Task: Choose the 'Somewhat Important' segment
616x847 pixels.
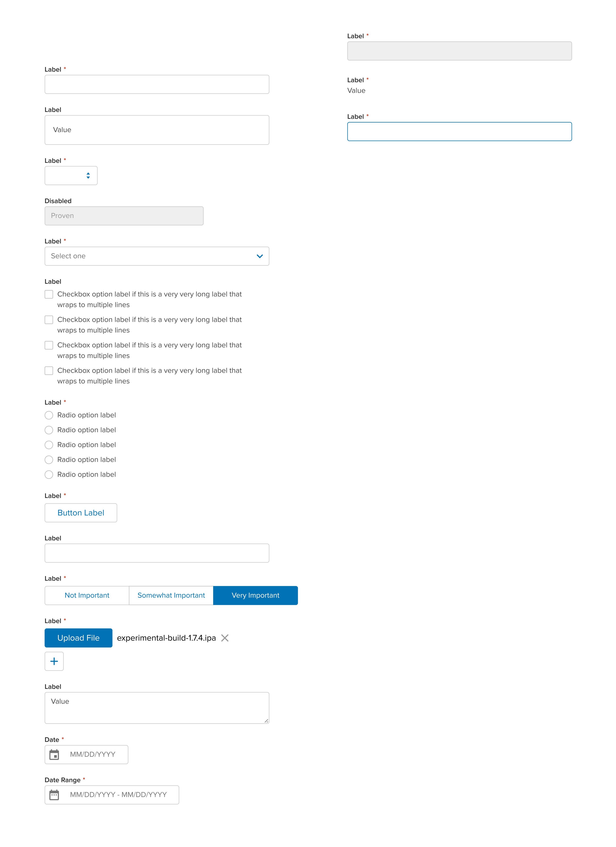Action: [171, 596]
